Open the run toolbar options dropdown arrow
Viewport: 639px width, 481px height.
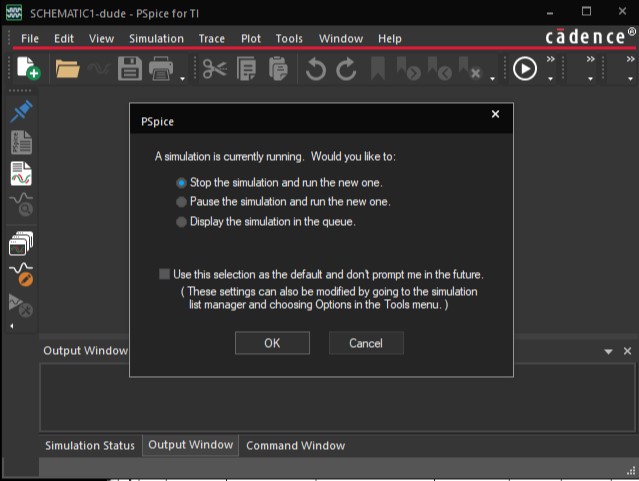pyautogui.click(x=551, y=79)
